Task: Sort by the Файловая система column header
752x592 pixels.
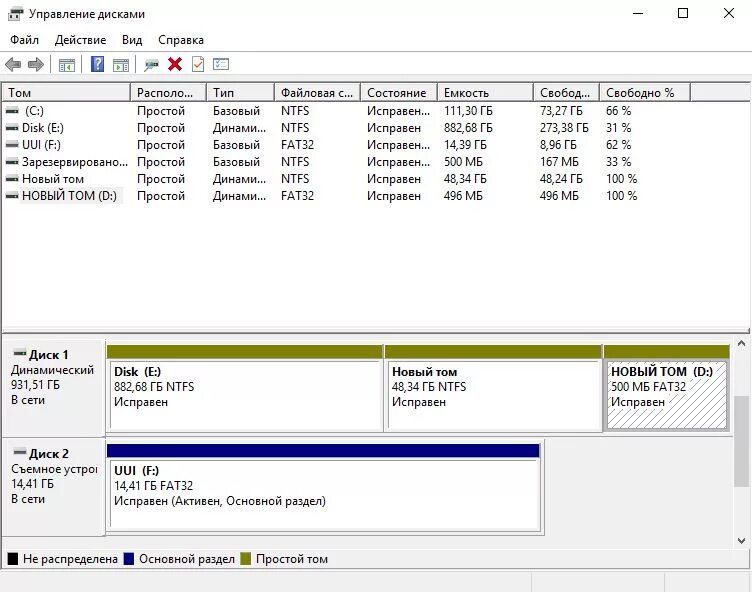Action: tap(317, 93)
